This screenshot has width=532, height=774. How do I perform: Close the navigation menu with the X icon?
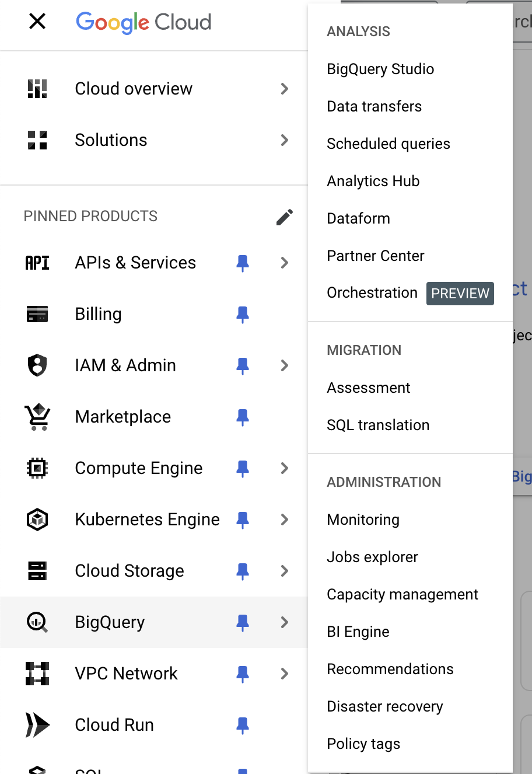click(x=37, y=22)
